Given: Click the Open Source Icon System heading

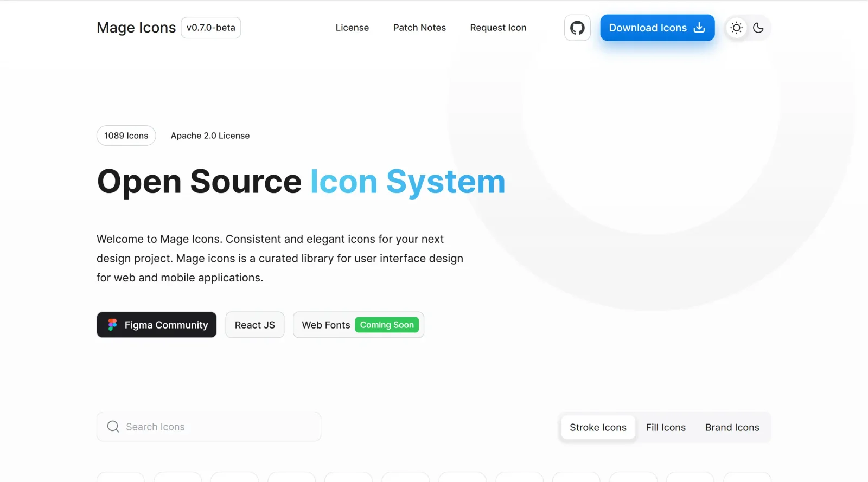Looking at the screenshot, I should tap(301, 182).
